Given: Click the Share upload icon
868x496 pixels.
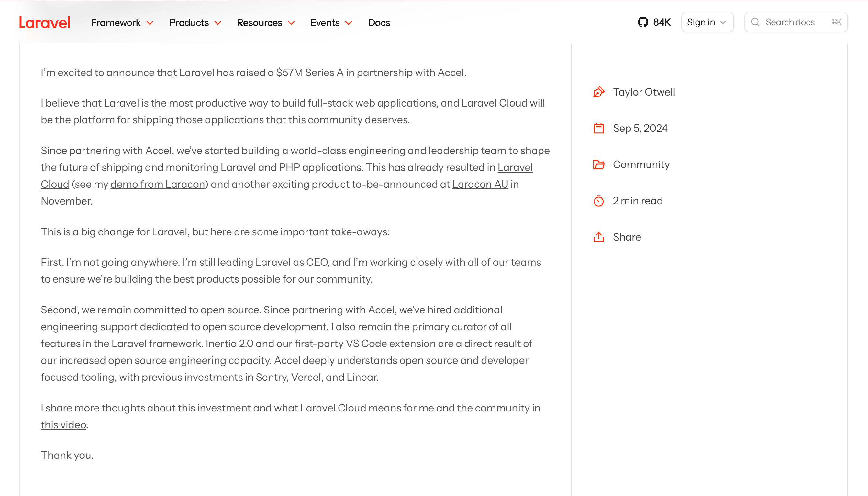Looking at the screenshot, I should 599,237.
